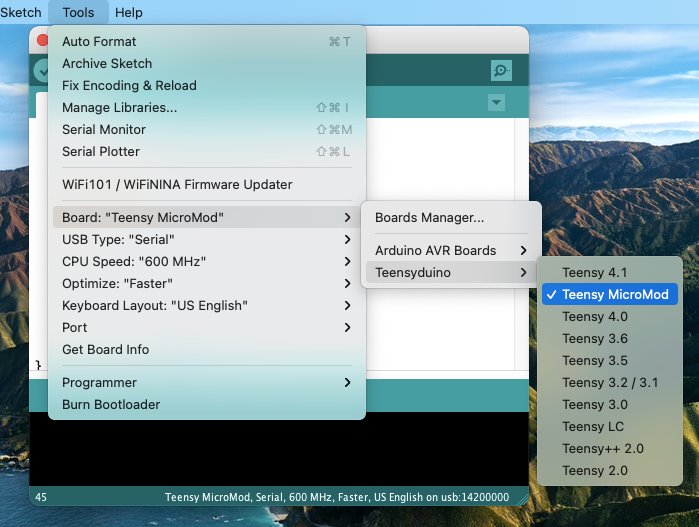
Task: Expand Optimize: "Faster" submenu
Action: [207, 283]
